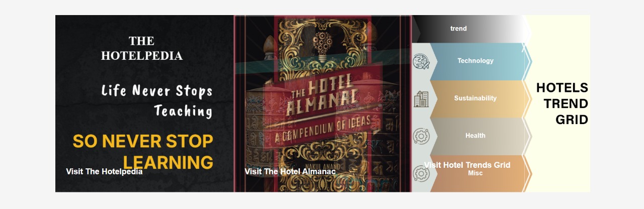Click the 'A Compendium of Ideas' banner
Viewport: 644px width, 209px height.
(322, 128)
